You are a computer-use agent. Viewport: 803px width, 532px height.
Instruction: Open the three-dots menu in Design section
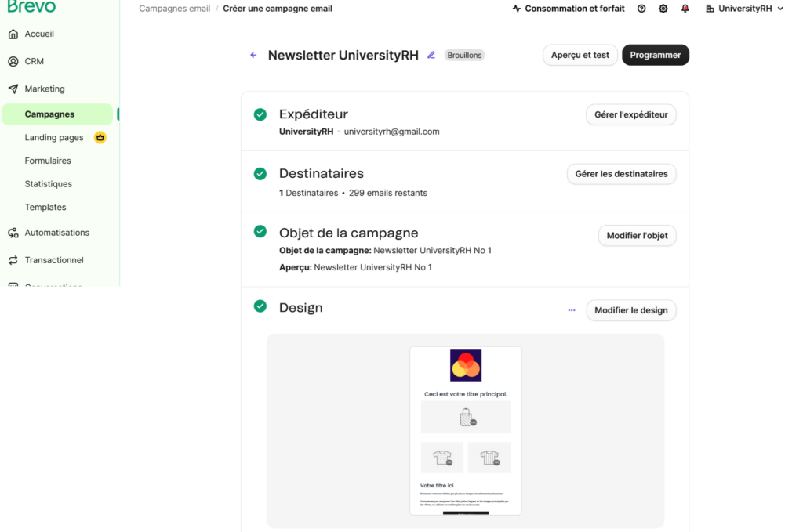(x=572, y=310)
